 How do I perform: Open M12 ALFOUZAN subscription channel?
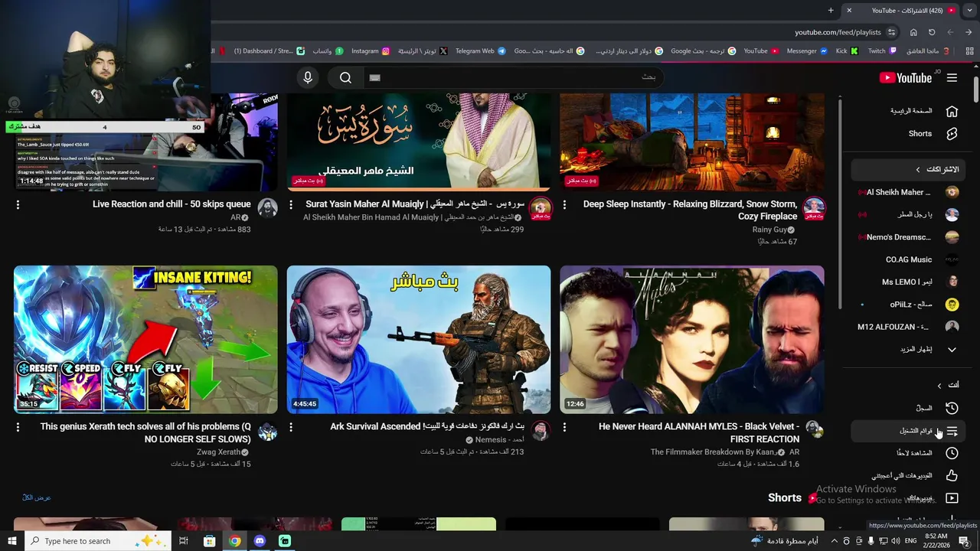coord(908,327)
